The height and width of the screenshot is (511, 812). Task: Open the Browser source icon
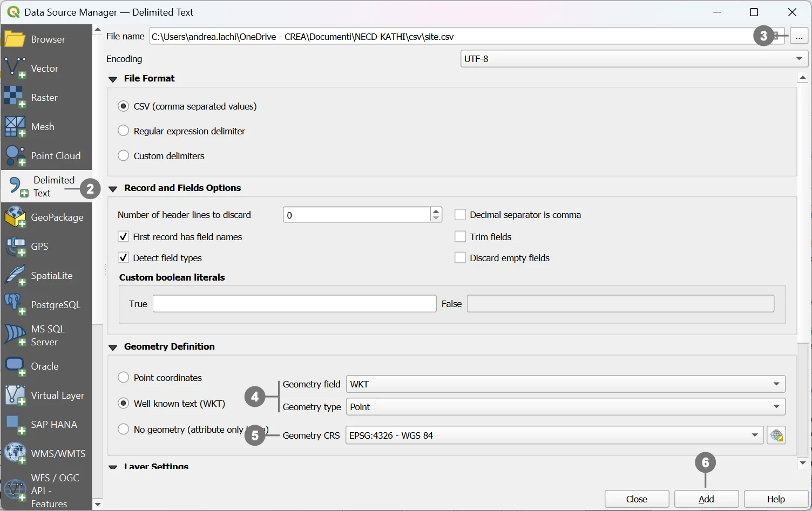15,39
